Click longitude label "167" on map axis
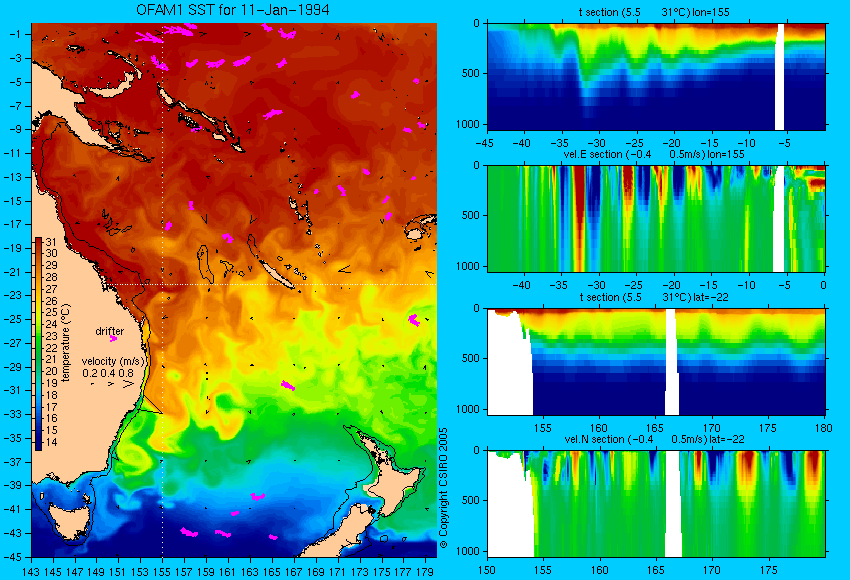 [293, 572]
